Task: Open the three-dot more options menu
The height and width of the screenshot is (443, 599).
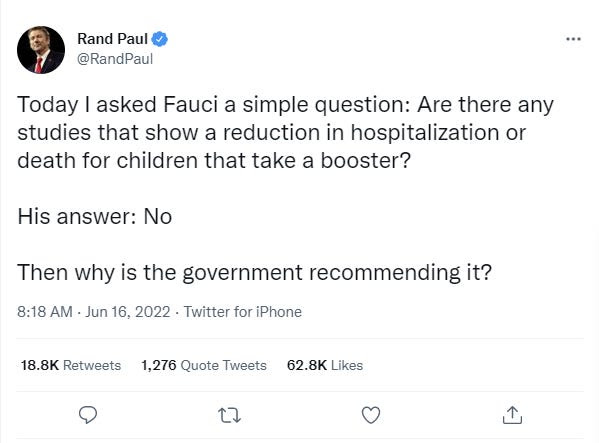Action: click(573, 39)
